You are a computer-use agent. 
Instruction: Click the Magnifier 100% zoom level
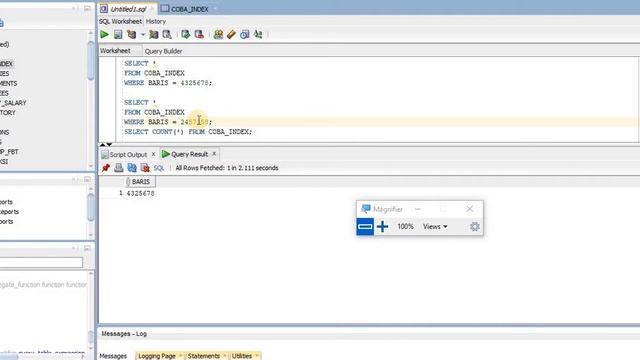click(405, 227)
